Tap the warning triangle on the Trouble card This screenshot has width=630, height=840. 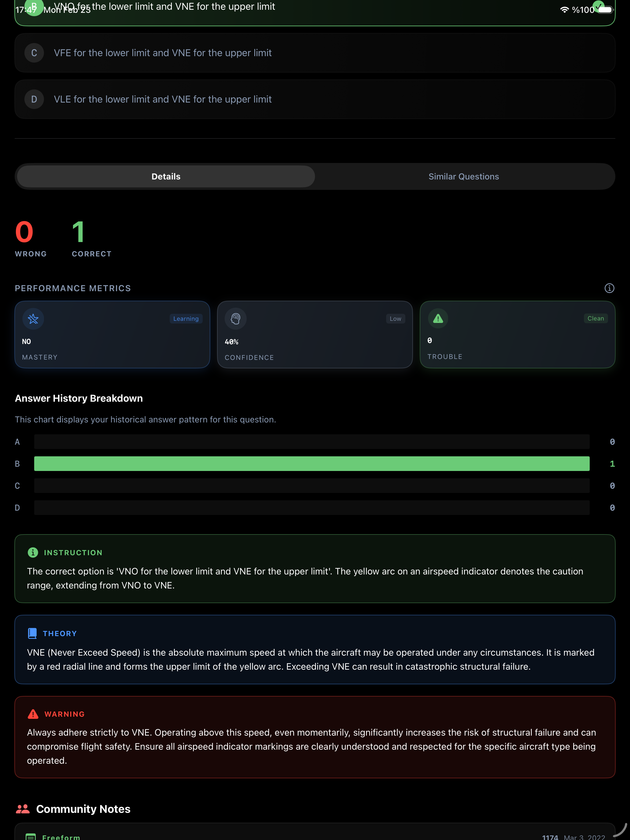[438, 319]
